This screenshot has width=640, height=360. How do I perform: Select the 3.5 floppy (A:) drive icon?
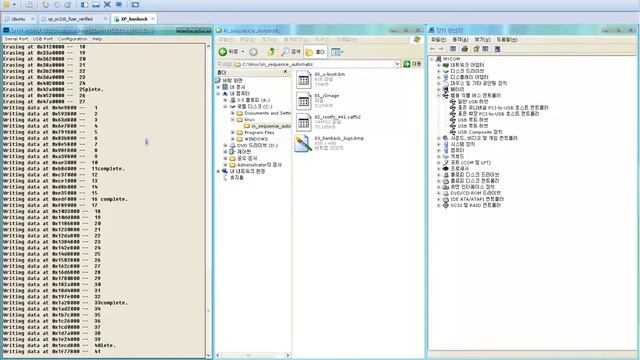[x=232, y=100]
